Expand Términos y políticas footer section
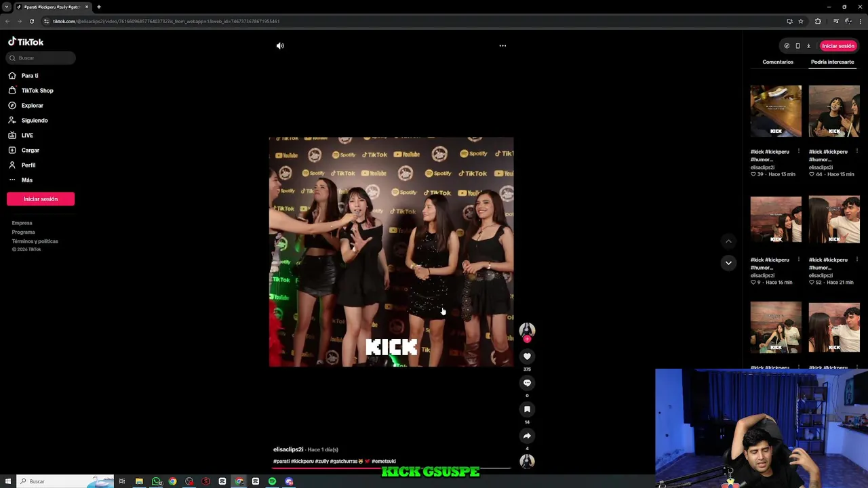This screenshot has height=488, width=868. 35,241
